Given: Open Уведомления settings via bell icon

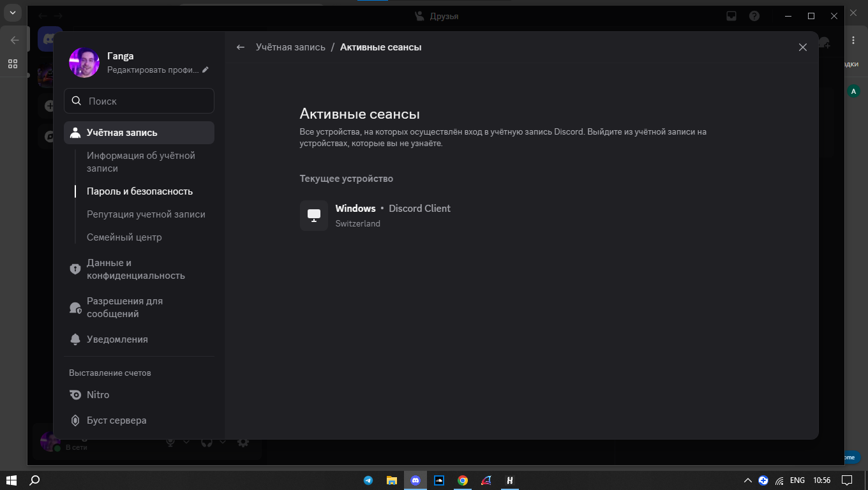Looking at the screenshot, I should point(75,339).
